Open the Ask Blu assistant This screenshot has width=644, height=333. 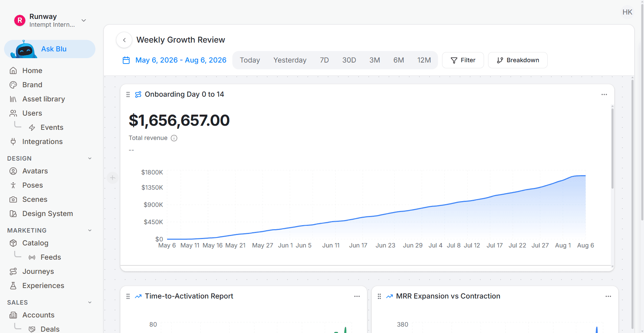click(x=50, y=49)
